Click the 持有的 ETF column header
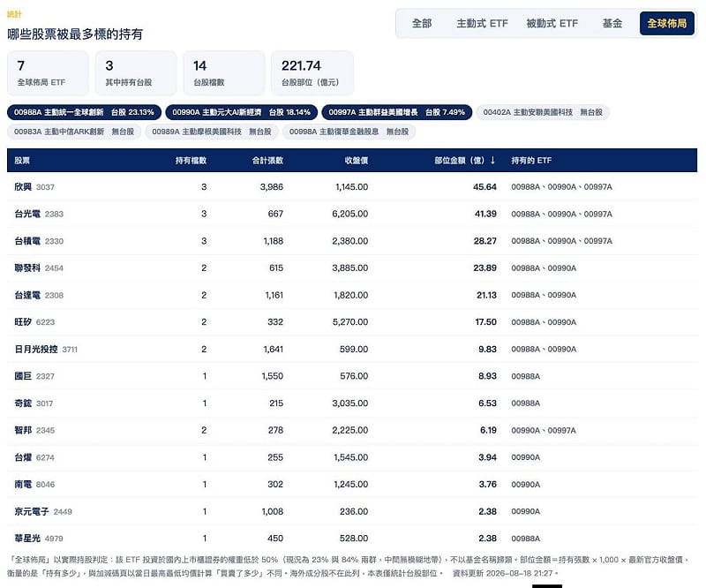Image resolution: width=706 pixels, height=588 pixels. (531, 161)
